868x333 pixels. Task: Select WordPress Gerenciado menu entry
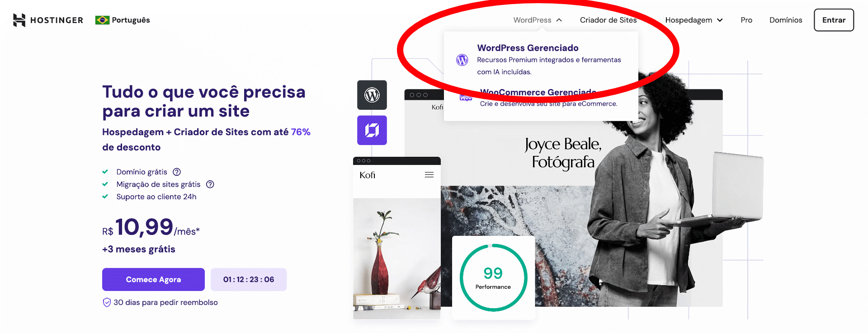coord(528,48)
